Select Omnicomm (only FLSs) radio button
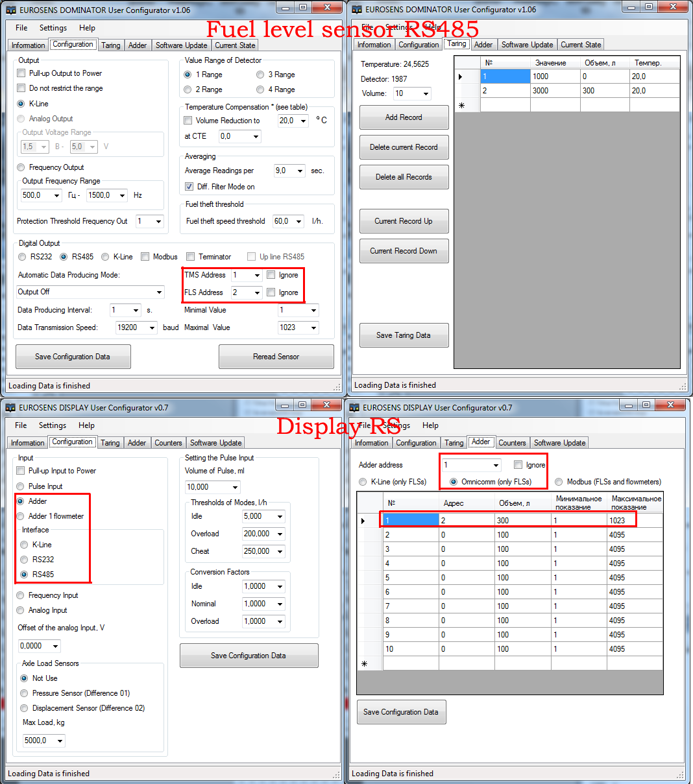Image resolution: width=693 pixels, height=784 pixels. 454,482
